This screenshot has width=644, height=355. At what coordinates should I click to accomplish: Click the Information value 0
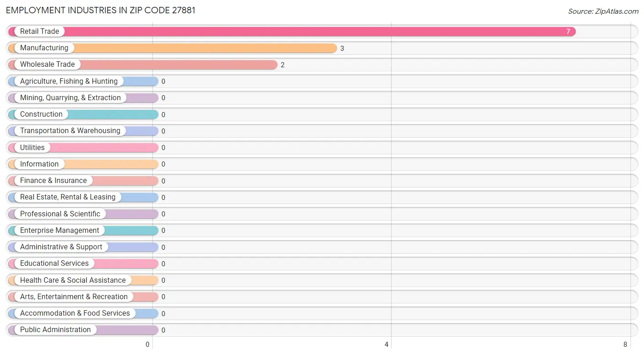pos(164,164)
